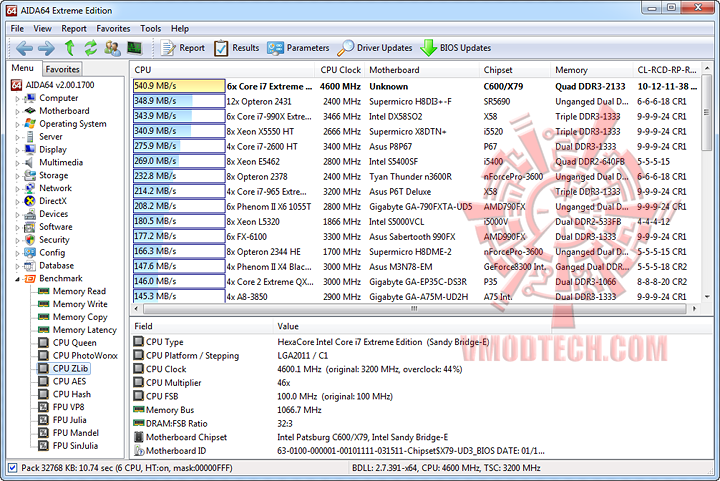Select the 540.9 MB/s result row

[416, 86]
